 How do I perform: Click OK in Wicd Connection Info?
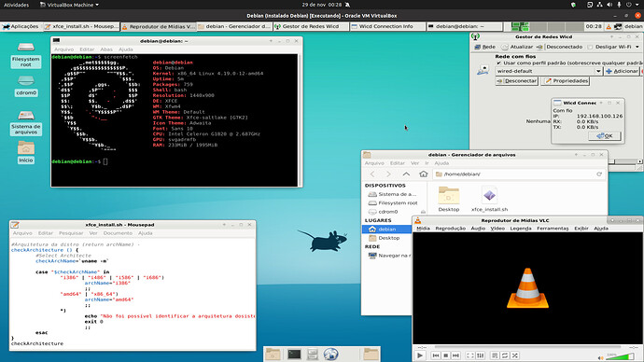click(605, 136)
